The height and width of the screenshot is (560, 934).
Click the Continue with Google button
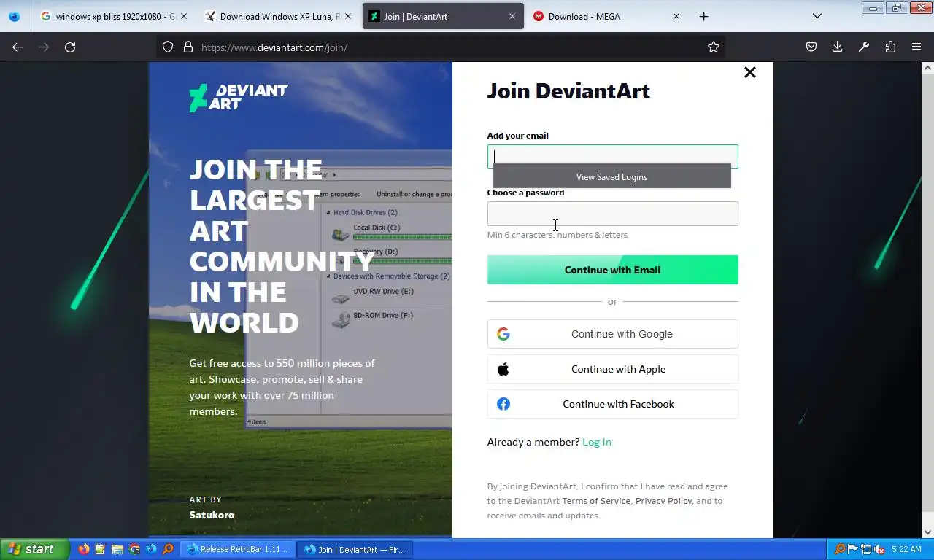coord(612,334)
